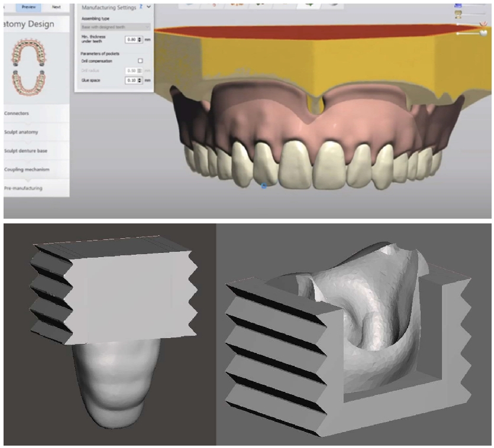The width and height of the screenshot is (494, 448).
Task: Go to the Next step
Action: pos(56,7)
